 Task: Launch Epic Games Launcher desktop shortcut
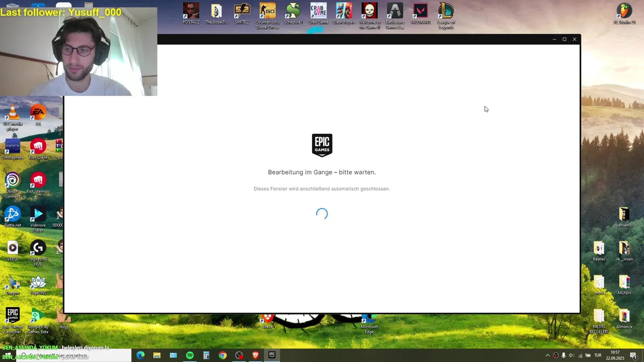[13, 321]
